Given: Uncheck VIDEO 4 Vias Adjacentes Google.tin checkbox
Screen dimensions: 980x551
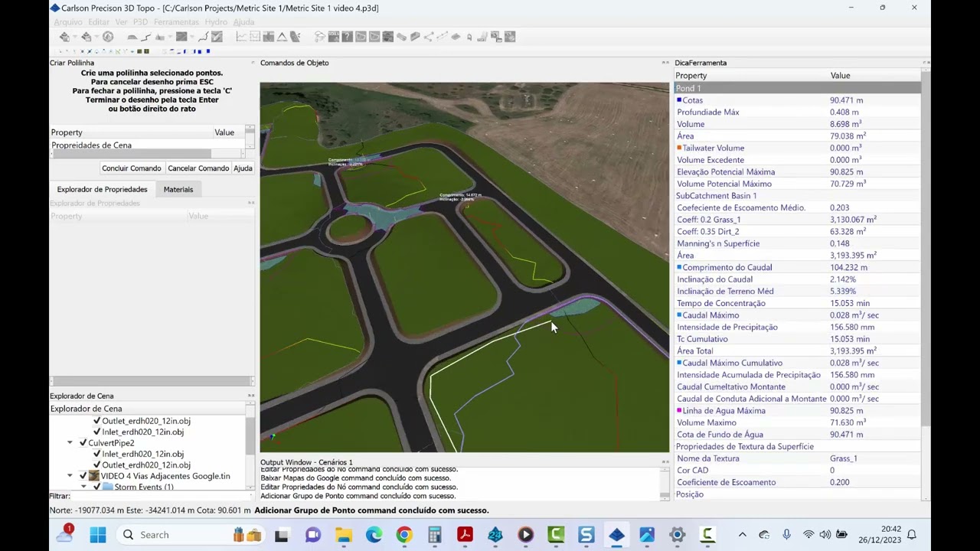Looking at the screenshot, I should pos(83,476).
